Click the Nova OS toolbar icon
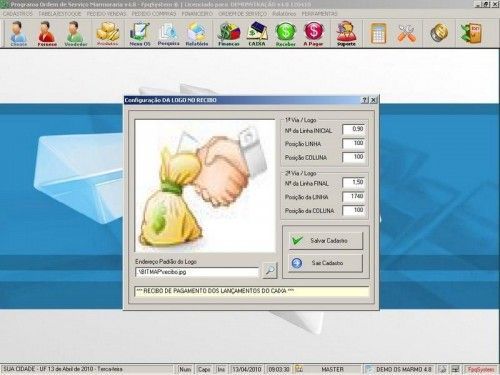Screen dimensions: 500x375 [140, 33]
